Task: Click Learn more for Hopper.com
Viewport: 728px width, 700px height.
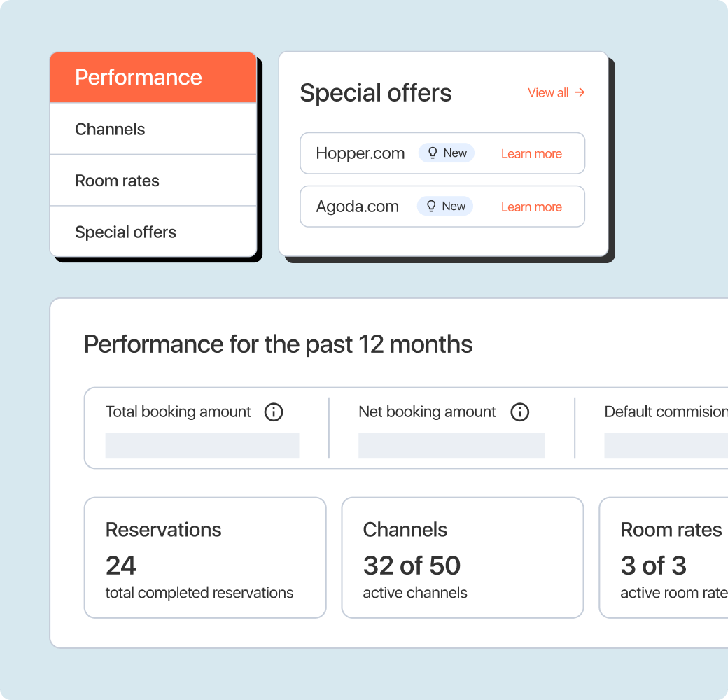Action: coord(531,154)
